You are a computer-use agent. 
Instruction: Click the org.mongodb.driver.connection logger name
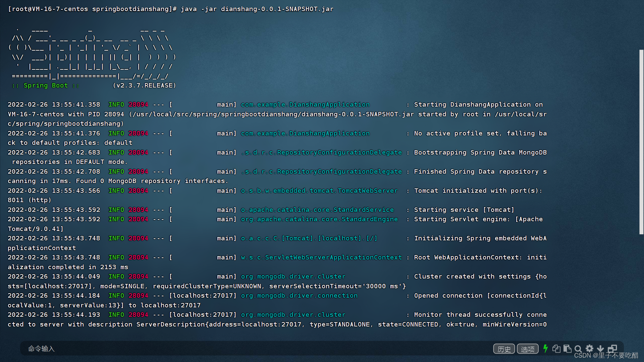click(x=299, y=296)
